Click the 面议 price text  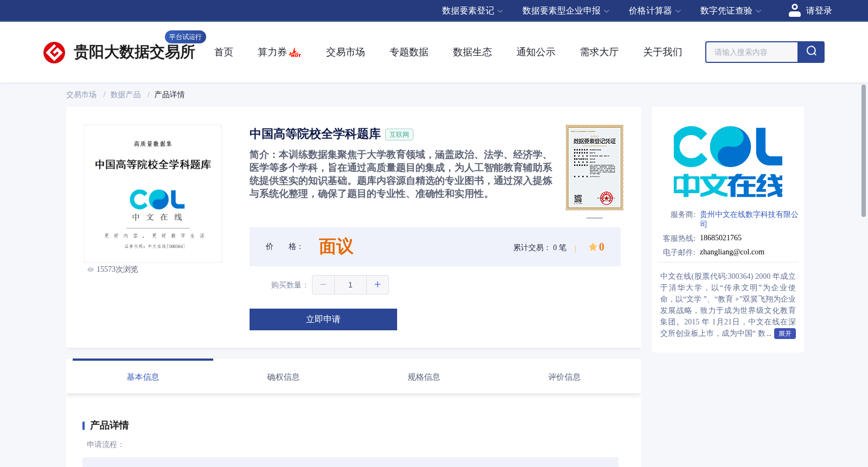(336, 247)
